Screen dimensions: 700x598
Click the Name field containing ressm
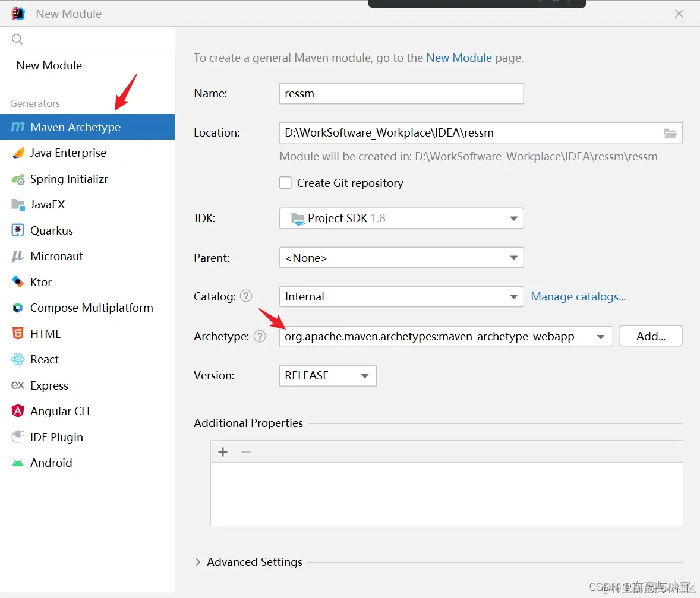click(x=401, y=93)
